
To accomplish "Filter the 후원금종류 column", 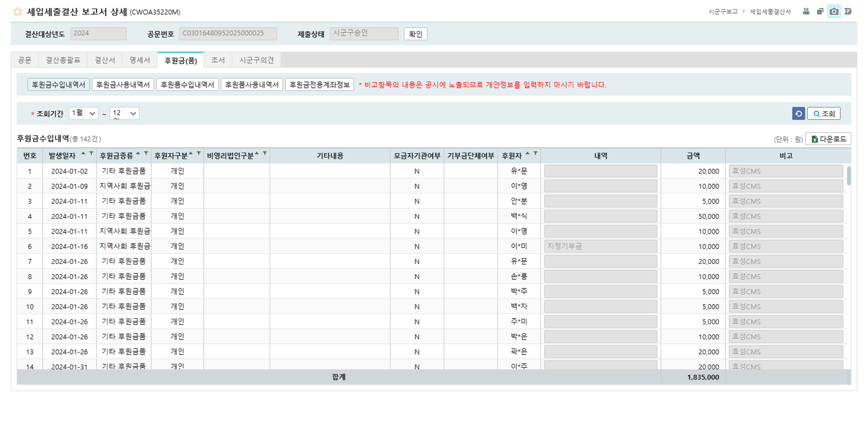I will [x=146, y=154].
